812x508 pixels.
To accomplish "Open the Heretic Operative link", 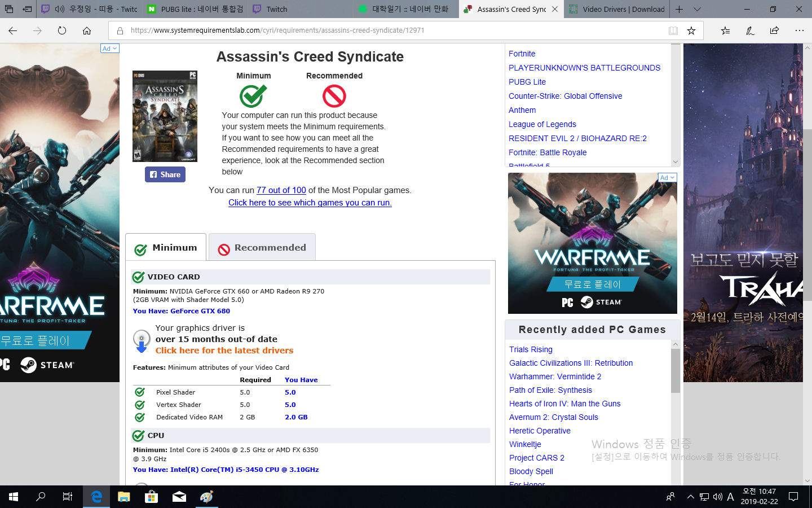I will coord(540,431).
